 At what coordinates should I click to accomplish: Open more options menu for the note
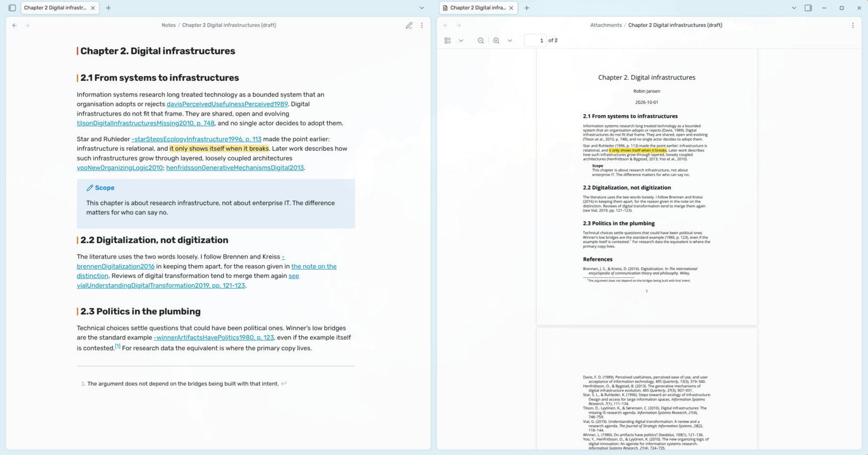tap(422, 25)
